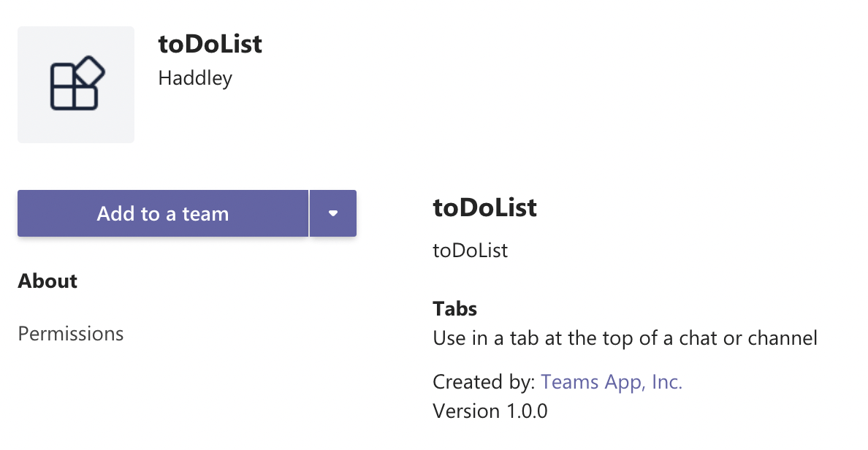Click the bottom-left square of the logo grid

pyautogui.click(x=63, y=98)
